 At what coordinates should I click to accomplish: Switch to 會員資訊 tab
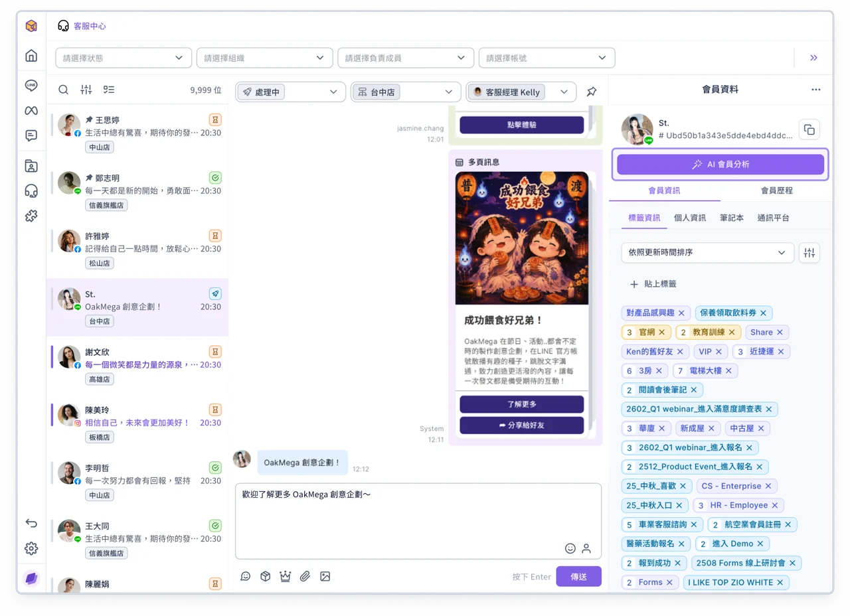point(664,191)
